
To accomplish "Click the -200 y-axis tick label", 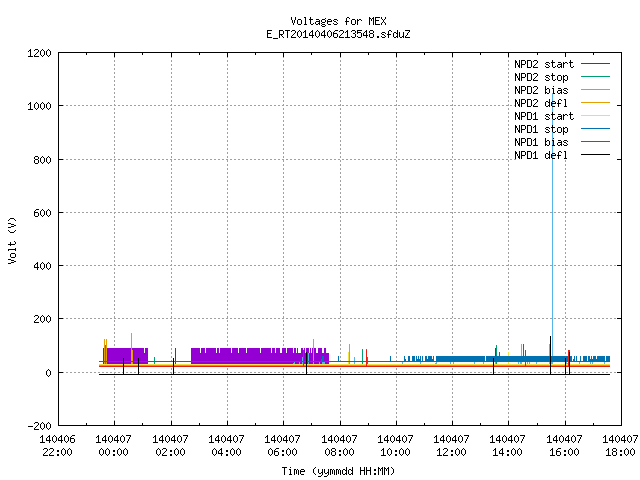I will click(x=39, y=426).
